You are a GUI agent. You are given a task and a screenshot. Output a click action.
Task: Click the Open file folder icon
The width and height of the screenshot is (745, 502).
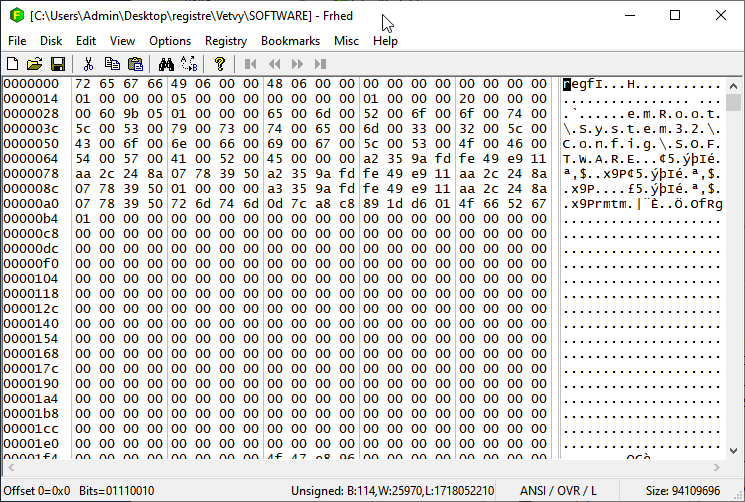click(x=35, y=64)
